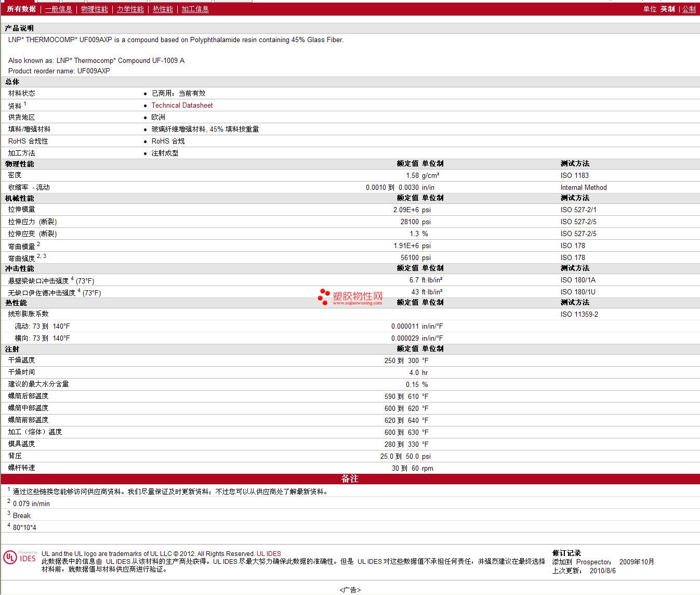The height and width of the screenshot is (595, 700).
Task: Click the 材料状态 row label
Action: [x=22, y=93]
